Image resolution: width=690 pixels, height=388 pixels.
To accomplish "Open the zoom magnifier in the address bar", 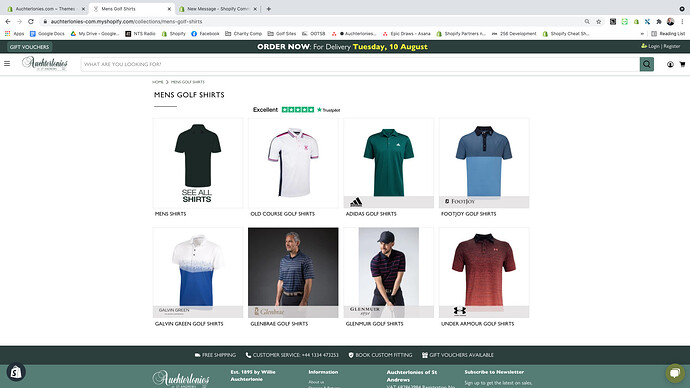I will (587, 22).
